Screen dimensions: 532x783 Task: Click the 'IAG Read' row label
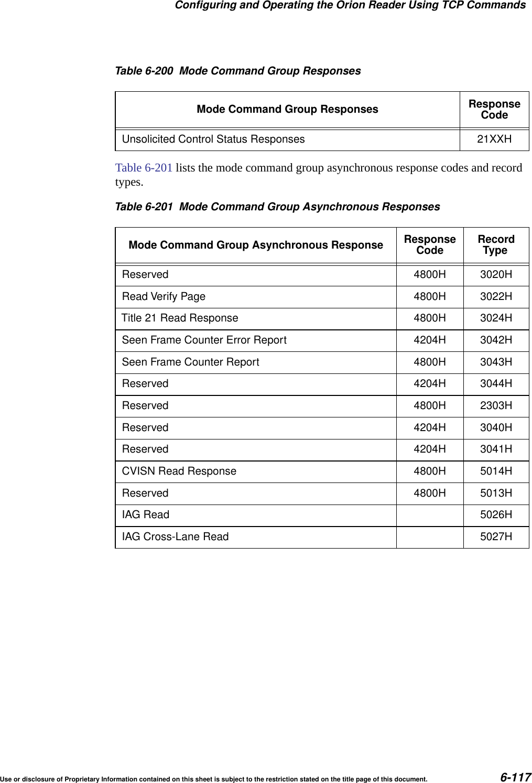(x=146, y=515)
